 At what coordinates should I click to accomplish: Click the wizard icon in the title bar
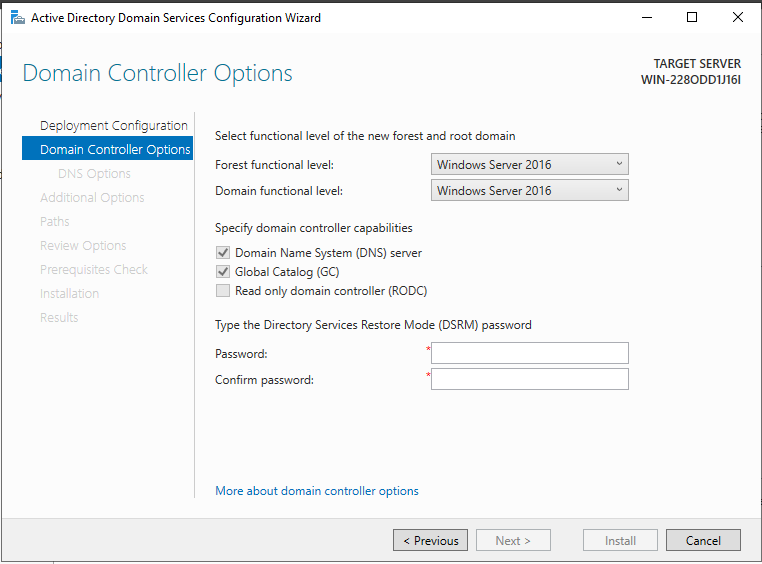pyautogui.click(x=17, y=18)
